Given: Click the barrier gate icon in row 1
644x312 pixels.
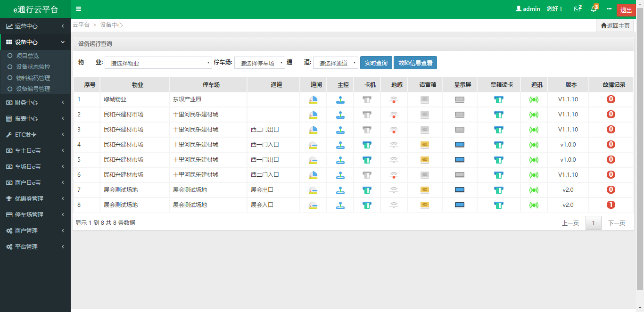Looking at the screenshot, I should click(x=313, y=99).
